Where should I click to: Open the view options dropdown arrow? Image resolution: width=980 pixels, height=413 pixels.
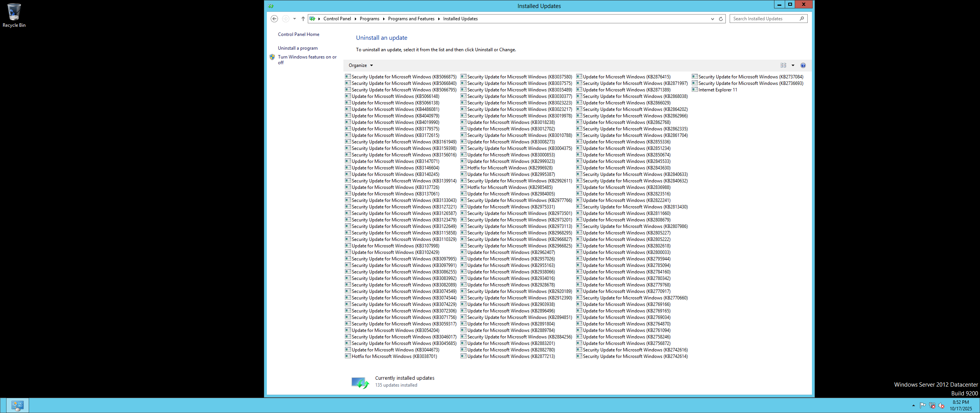tap(793, 65)
